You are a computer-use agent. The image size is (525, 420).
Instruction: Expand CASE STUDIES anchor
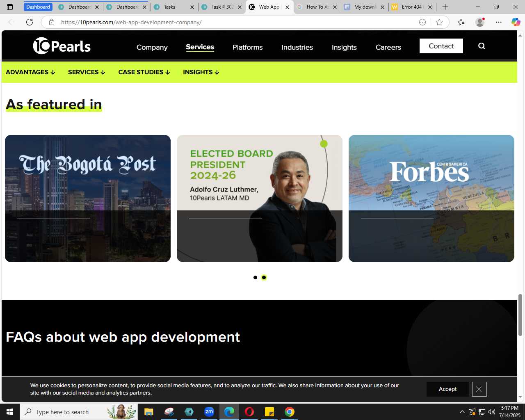(144, 72)
